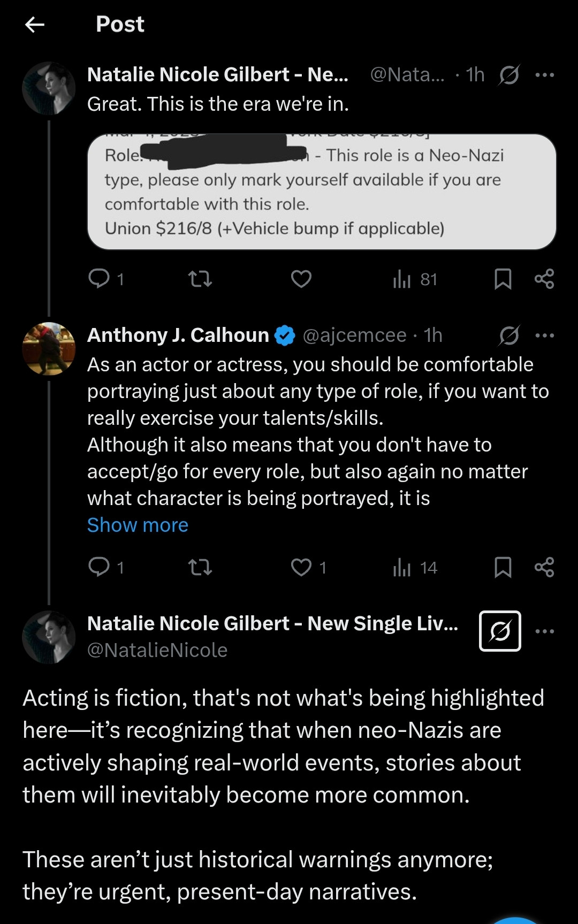Reply to Anthony J. Calhoun's post

click(106, 567)
